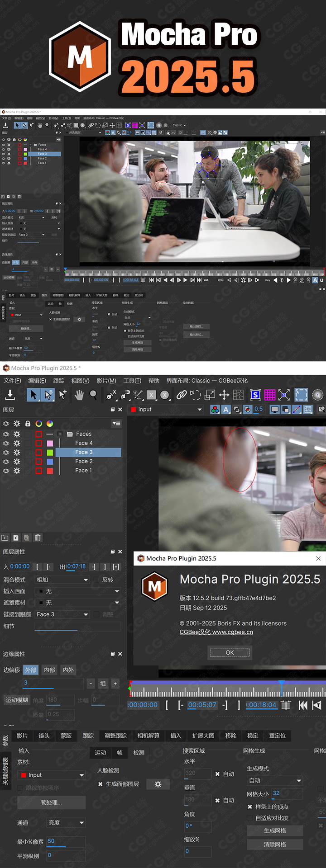Open the 插入画面 dropdown

[x=78, y=591]
